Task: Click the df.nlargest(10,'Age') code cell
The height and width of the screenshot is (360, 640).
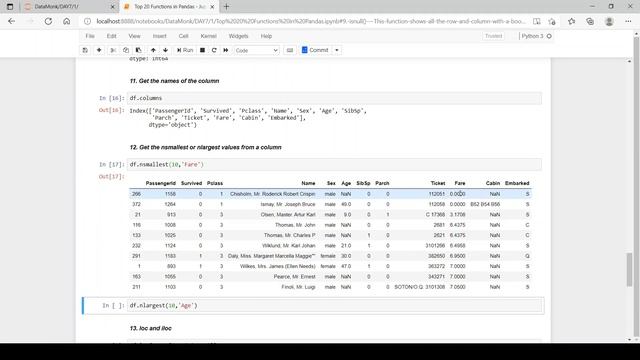Action: [335, 306]
